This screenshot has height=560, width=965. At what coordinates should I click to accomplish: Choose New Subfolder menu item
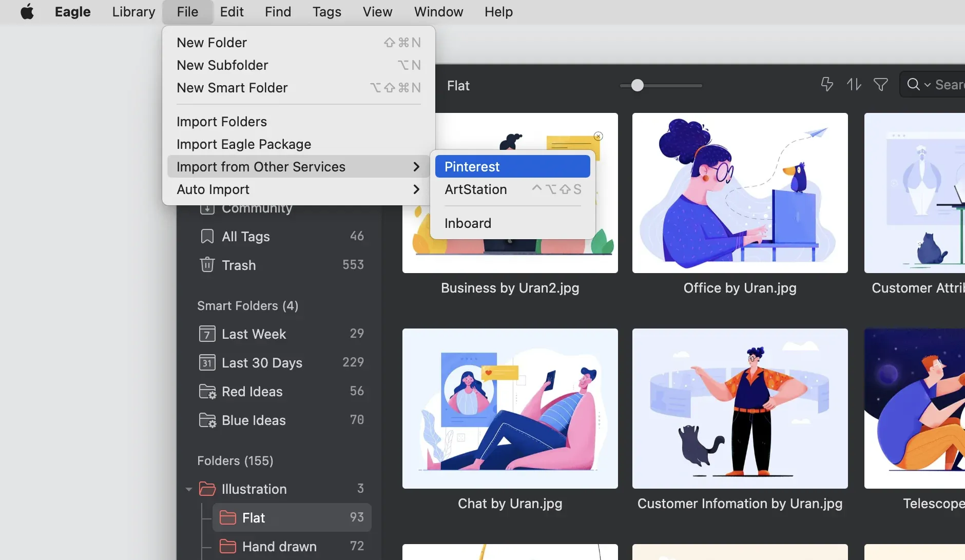pyautogui.click(x=299, y=65)
